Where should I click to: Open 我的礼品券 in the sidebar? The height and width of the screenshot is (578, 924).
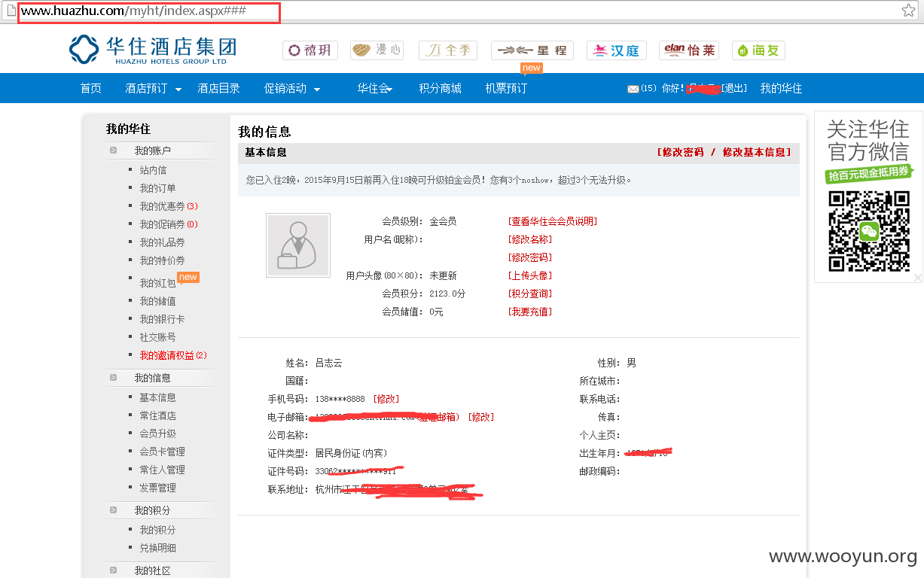click(x=162, y=242)
